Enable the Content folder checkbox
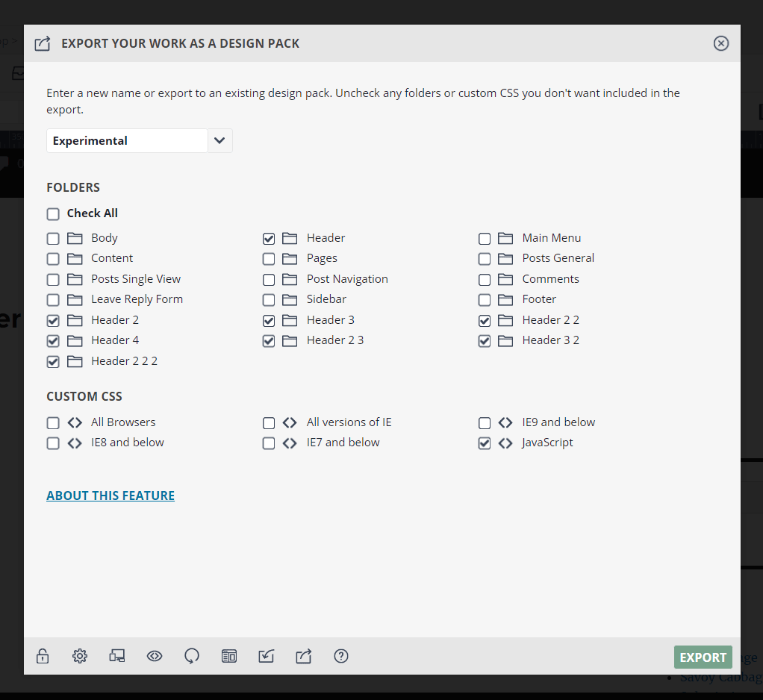This screenshot has width=763, height=700. (53, 259)
